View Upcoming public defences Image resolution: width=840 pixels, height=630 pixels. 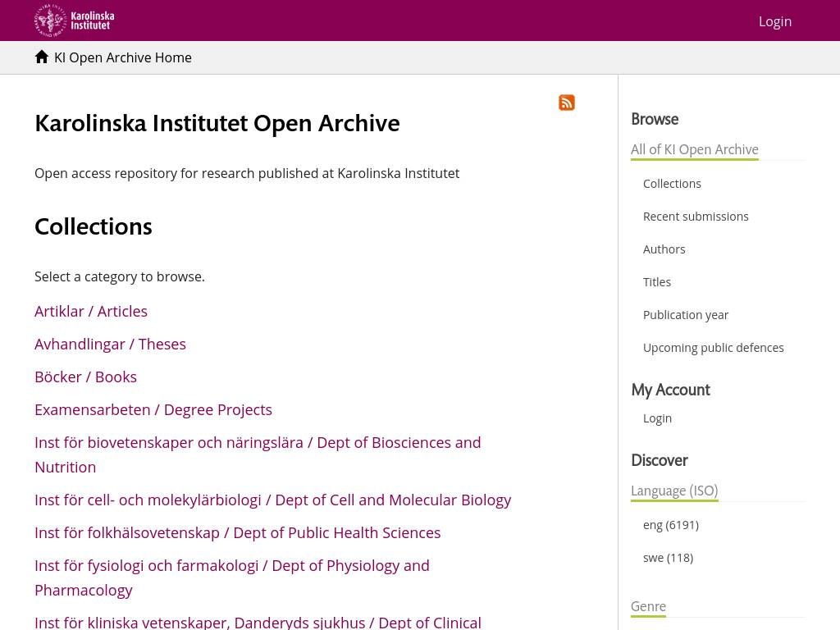713,348
